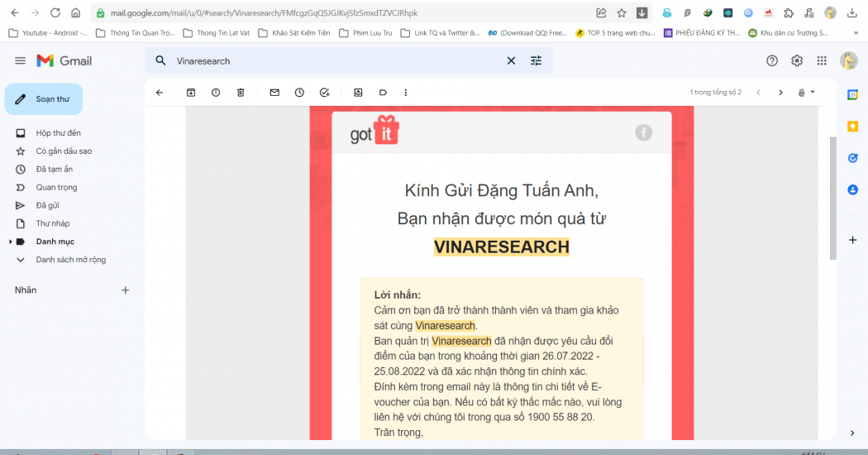The height and width of the screenshot is (455, 868).
Task: Clear the Vinaresearch search query
Action: coord(511,61)
